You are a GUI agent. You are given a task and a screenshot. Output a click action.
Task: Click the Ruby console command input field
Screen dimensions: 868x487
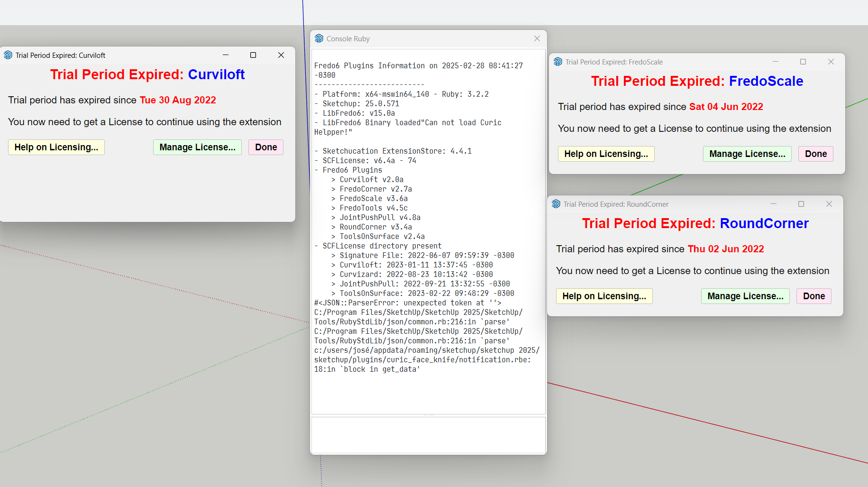coord(429,434)
